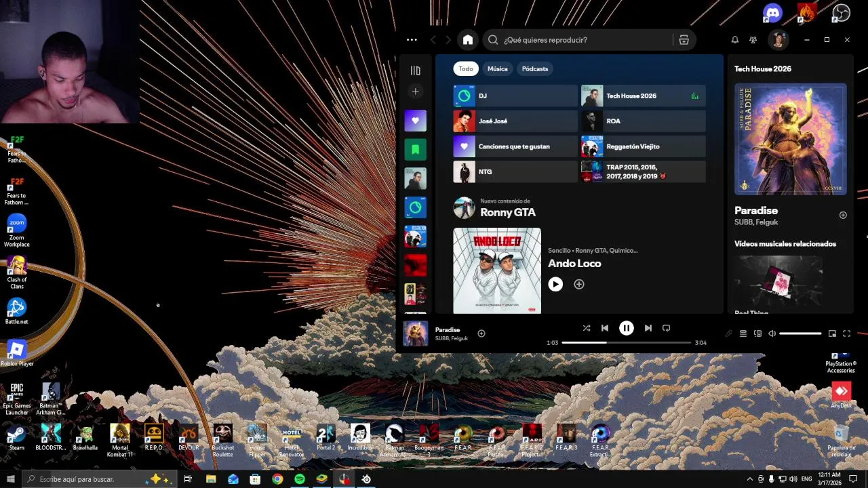This screenshot has width=868, height=488.
Task: Pause the current song
Action: coord(627,328)
